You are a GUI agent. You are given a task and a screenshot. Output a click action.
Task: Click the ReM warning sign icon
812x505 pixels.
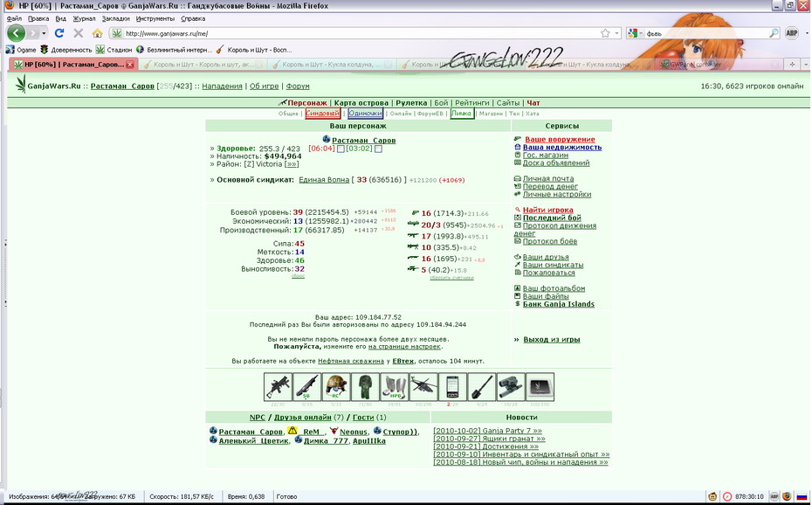[x=292, y=431]
